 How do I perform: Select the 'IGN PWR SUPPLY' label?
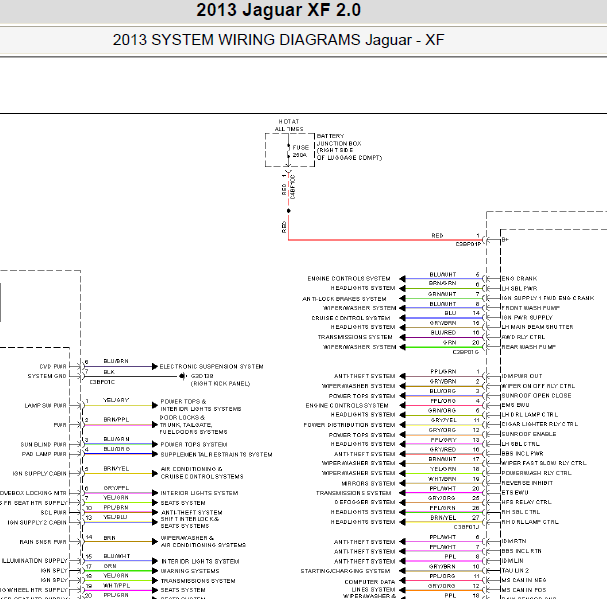[527, 318]
